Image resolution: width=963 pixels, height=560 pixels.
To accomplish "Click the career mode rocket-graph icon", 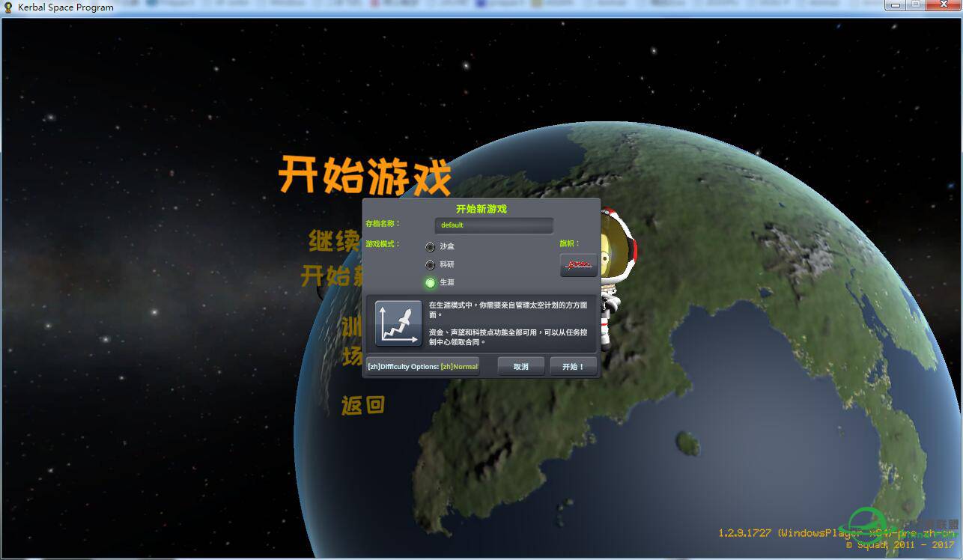I will (x=398, y=323).
